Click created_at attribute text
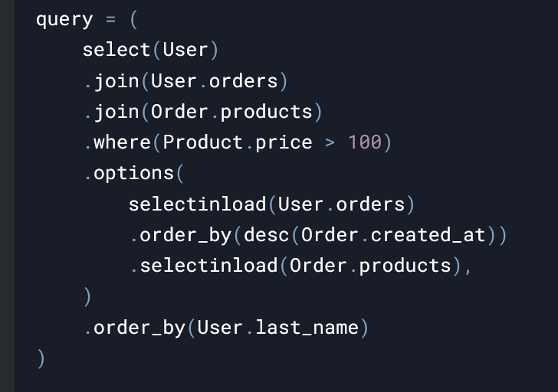Image resolution: width=558 pixels, height=392 pixels. (x=428, y=236)
